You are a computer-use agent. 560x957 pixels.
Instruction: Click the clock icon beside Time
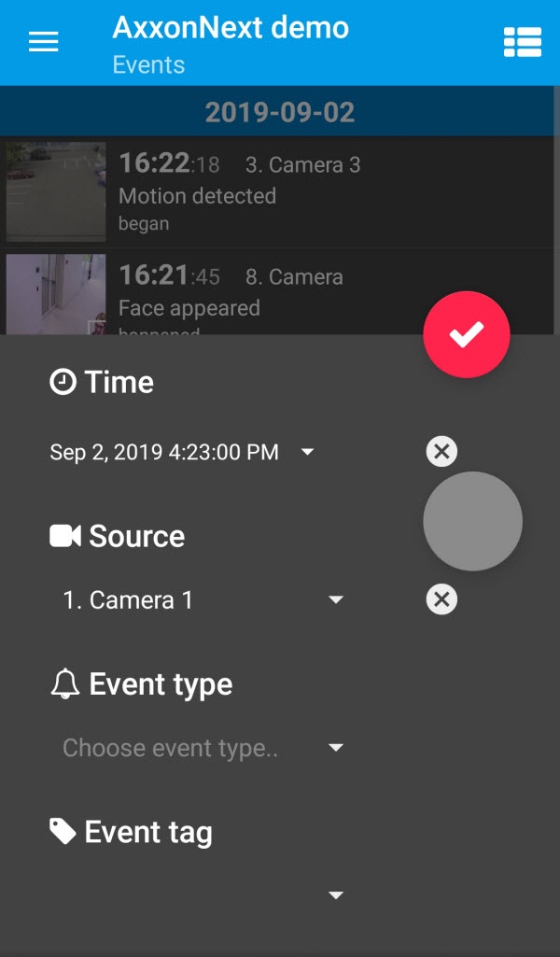click(x=63, y=382)
